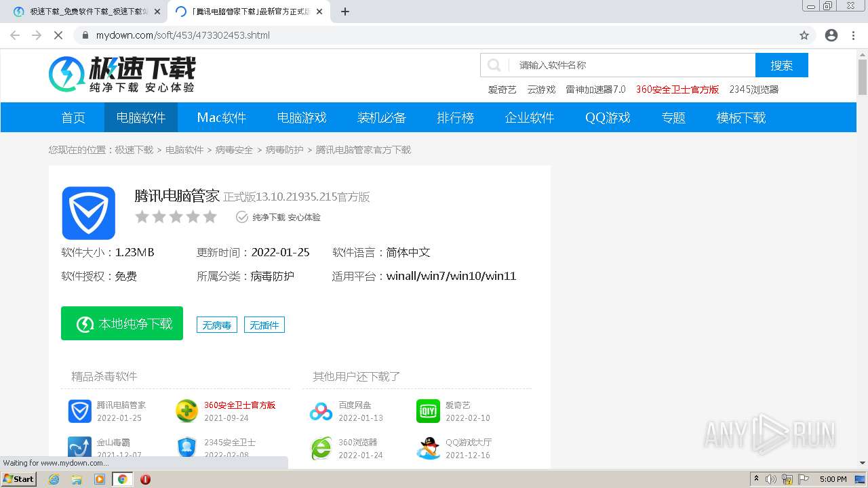Open the Chrome three-dot menu
Viewport: 868px width, 488px height.
pyautogui.click(x=853, y=35)
